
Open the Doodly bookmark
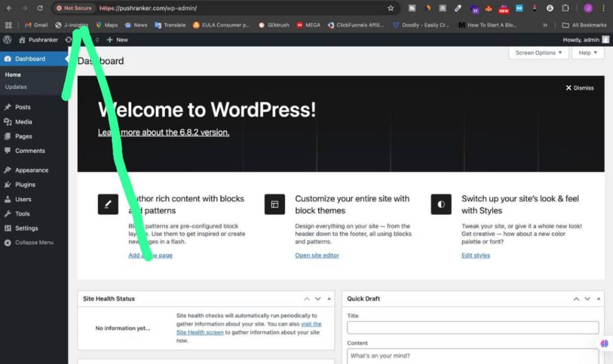tap(421, 25)
